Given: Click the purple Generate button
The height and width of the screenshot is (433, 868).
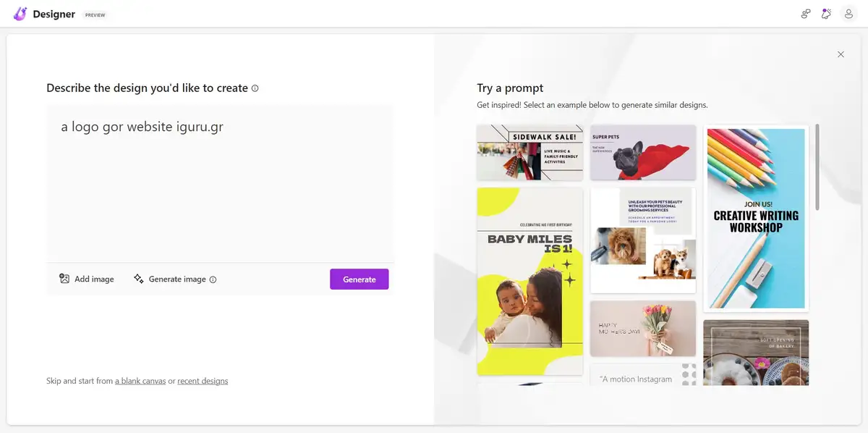Looking at the screenshot, I should click(359, 279).
